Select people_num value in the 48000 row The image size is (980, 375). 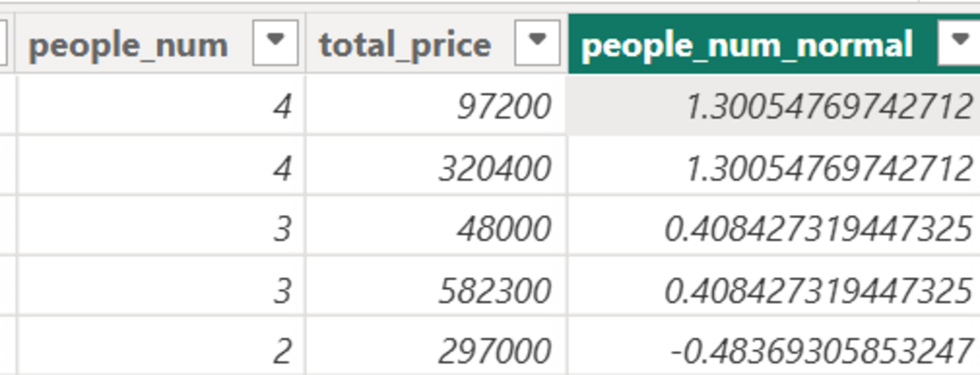point(281,229)
